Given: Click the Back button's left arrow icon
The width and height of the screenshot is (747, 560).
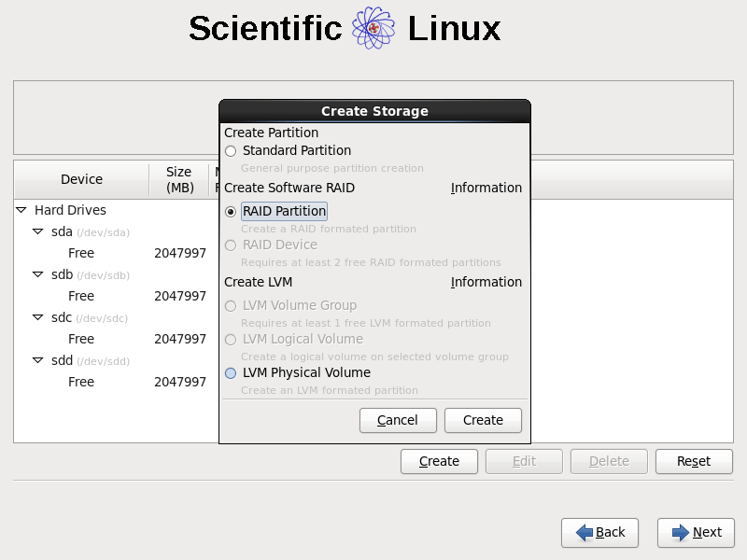Looking at the screenshot, I should pyautogui.click(x=585, y=532).
